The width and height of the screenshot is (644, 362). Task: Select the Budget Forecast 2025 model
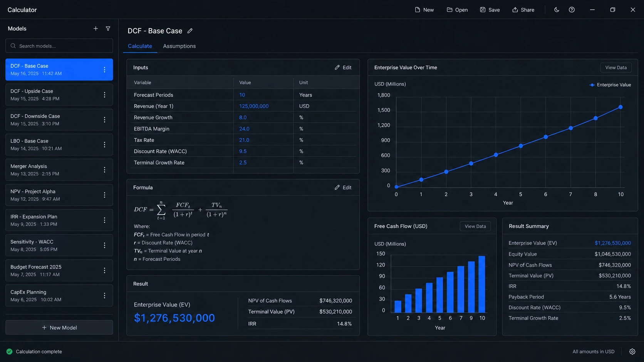coord(59,270)
